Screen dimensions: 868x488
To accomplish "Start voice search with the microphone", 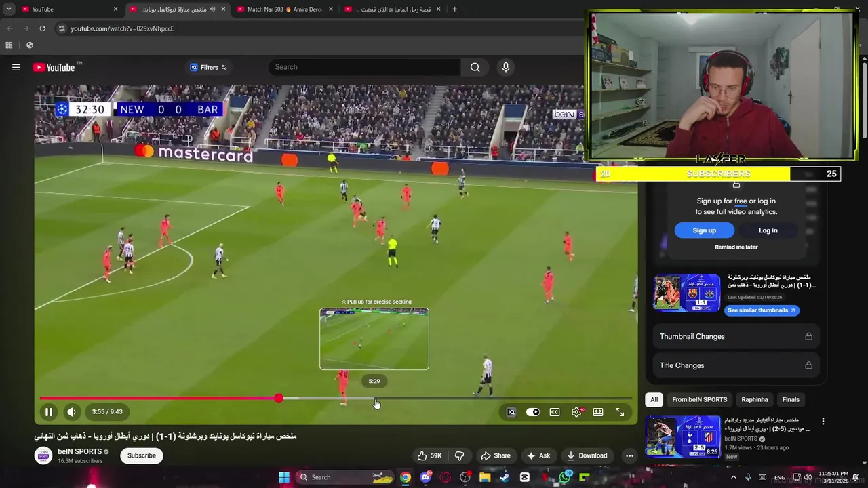I will click(505, 67).
